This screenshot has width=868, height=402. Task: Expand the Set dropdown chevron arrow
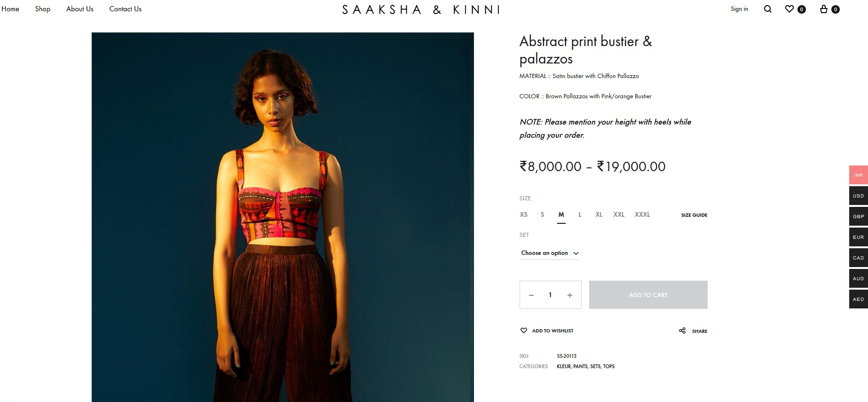click(576, 253)
